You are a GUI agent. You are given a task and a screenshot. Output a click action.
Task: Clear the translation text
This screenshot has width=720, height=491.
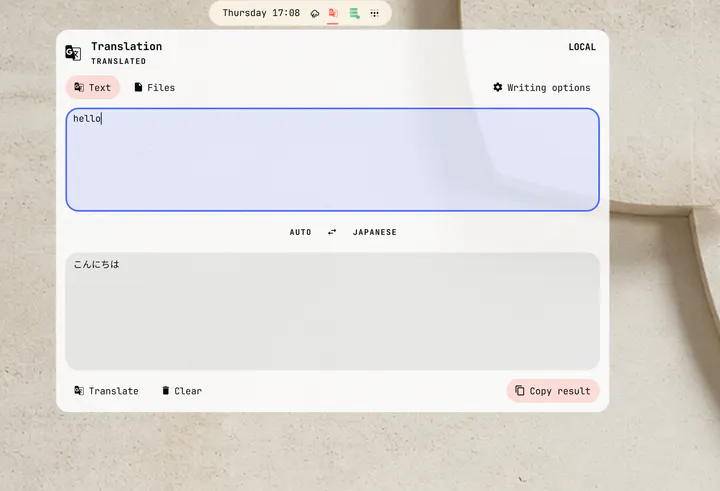182,391
